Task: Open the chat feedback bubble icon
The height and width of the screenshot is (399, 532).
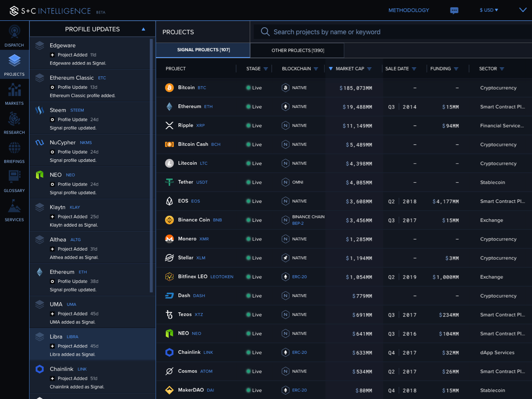Action: pos(454,10)
